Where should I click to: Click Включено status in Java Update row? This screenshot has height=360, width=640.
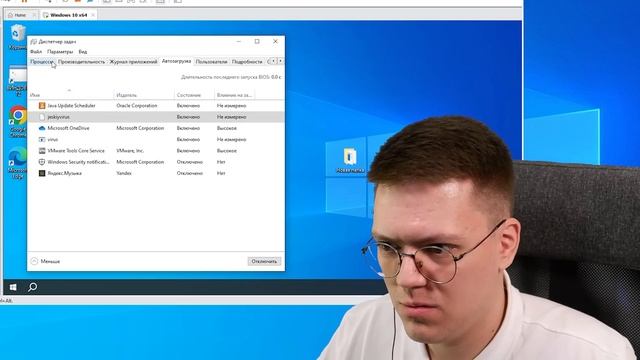point(188,105)
